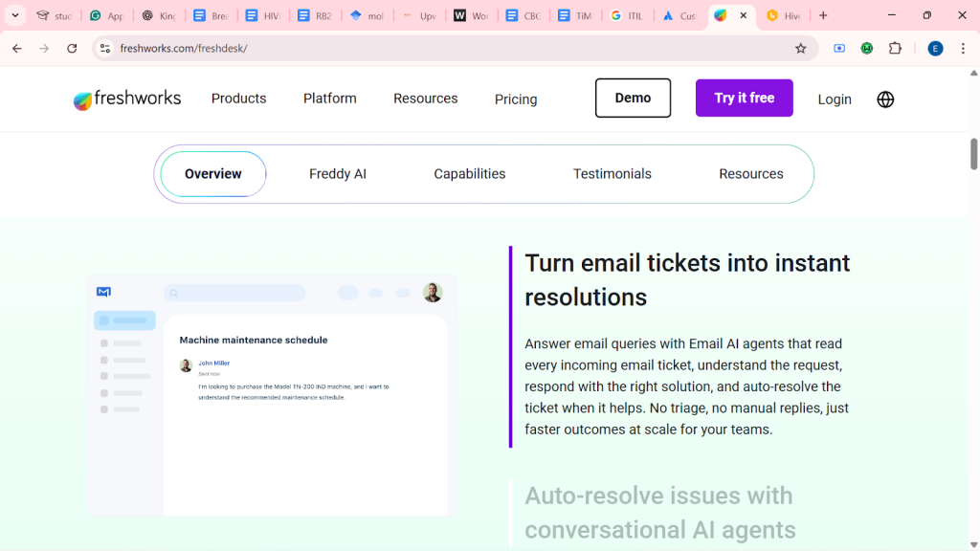This screenshot has width=980, height=551.
Task: View site information icon in address bar
Action: [x=105, y=49]
